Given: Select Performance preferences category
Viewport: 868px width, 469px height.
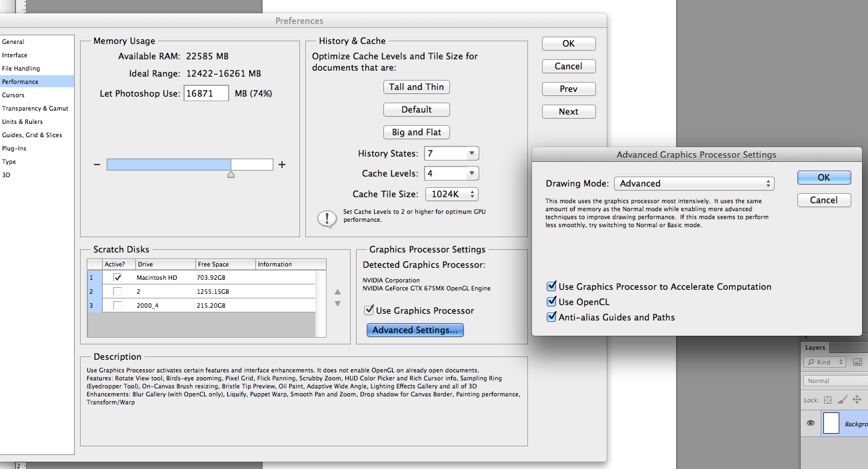Looking at the screenshot, I should tap(37, 82).
